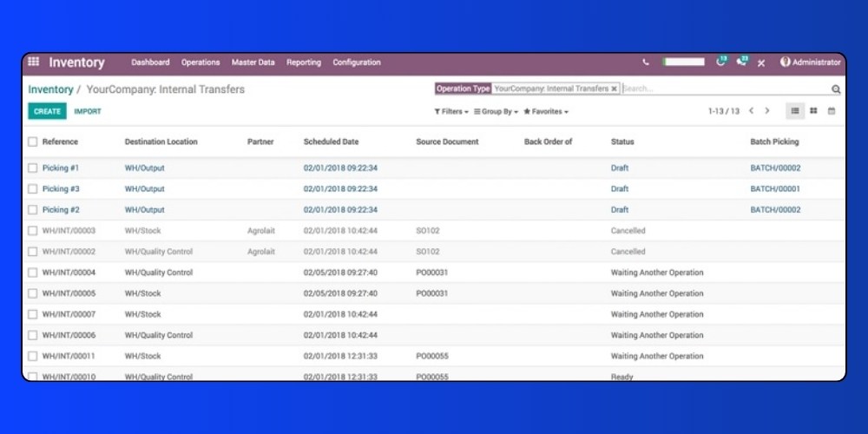Click WH/INT/00007 reference cell
868x434 pixels.
coord(69,314)
